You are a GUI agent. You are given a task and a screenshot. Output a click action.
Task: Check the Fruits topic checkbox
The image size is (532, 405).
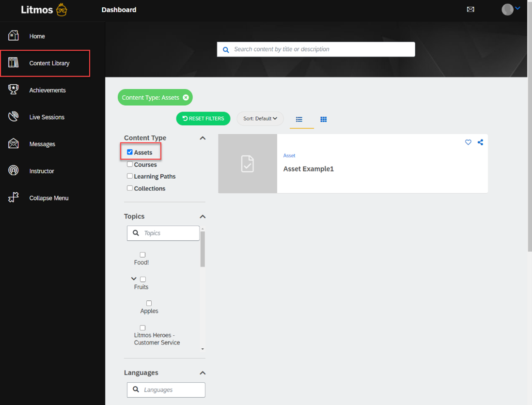(x=143, y=279)
